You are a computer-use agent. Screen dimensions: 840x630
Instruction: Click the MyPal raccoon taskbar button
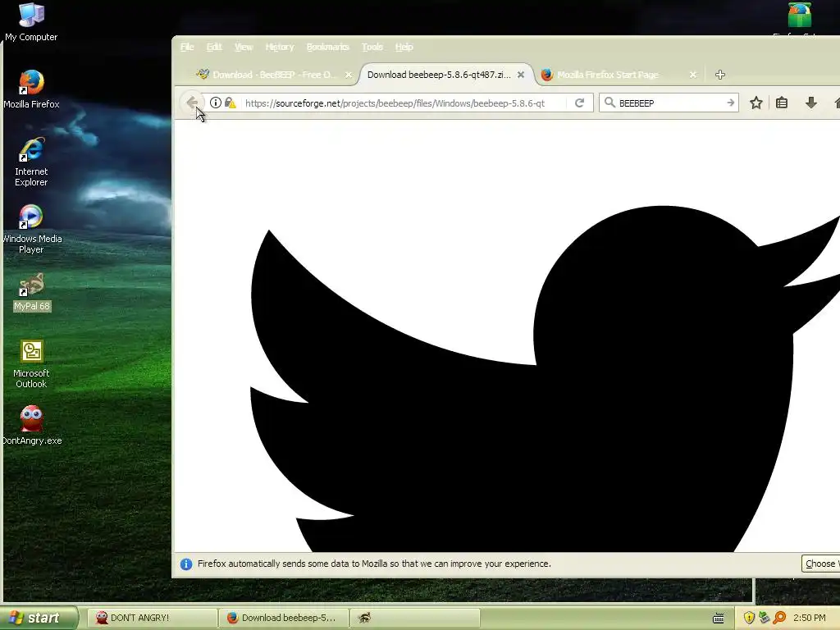(x=415, y=618)
